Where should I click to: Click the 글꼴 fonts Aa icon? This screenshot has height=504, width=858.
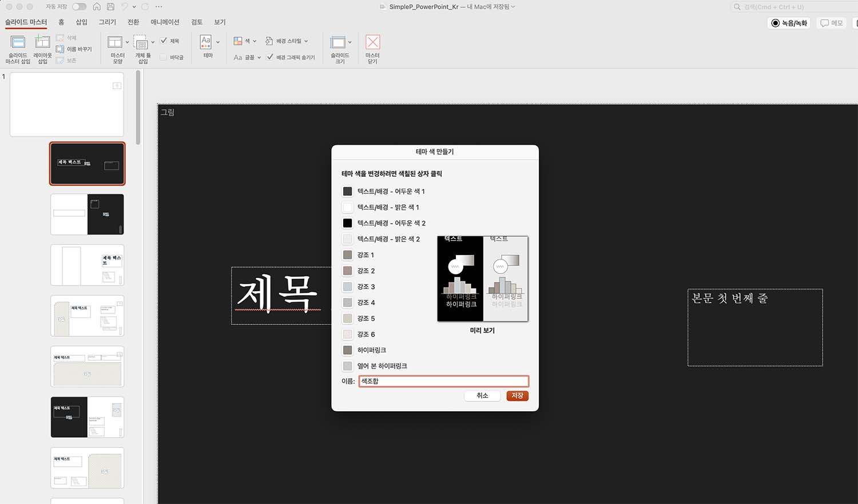(x=238, y=57)
